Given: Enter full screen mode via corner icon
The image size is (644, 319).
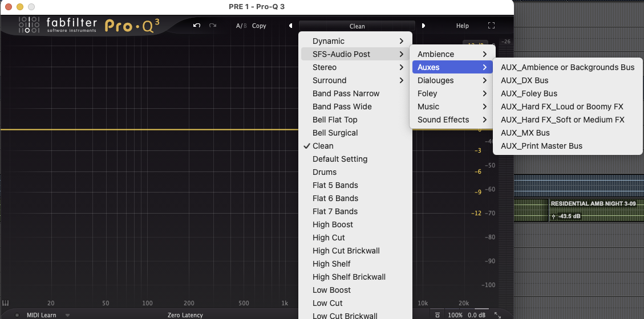Looking at the screenshot, I should (492, 26).
